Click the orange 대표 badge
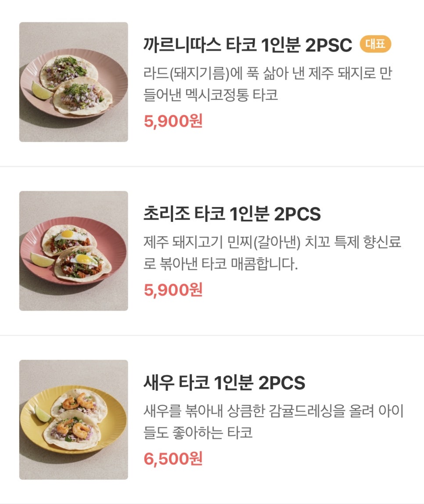Screen dimensions: 424x504 click(x=375, y=44)
